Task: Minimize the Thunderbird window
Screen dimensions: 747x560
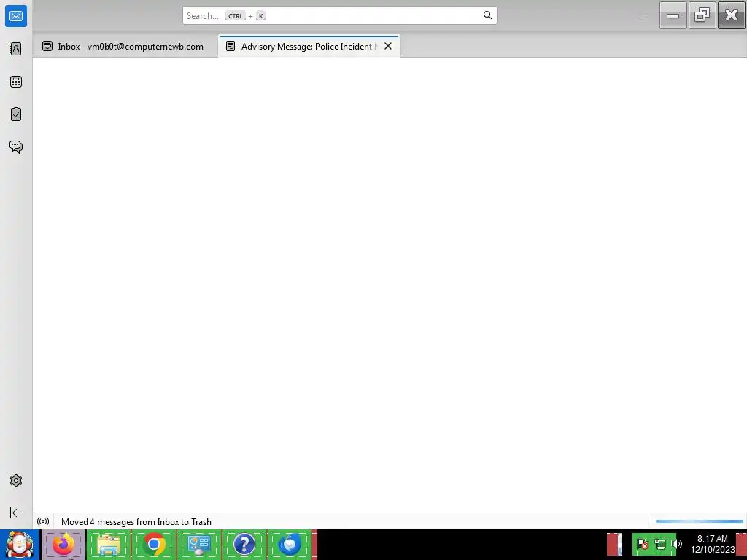Action: 673,15
